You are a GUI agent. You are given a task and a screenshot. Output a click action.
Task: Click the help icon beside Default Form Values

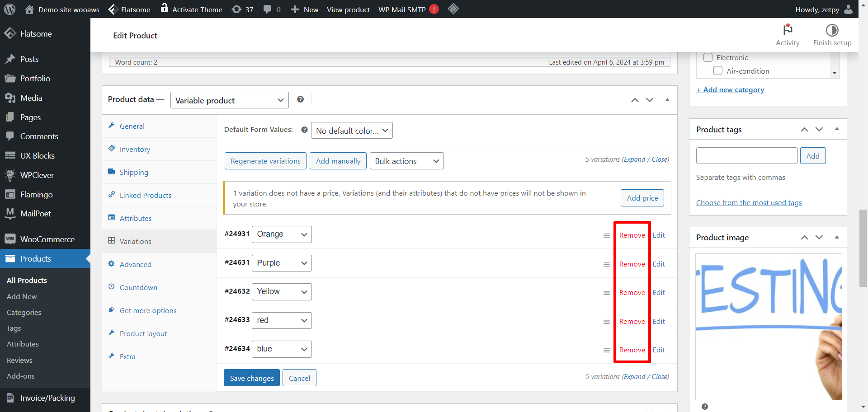[304, 130]
